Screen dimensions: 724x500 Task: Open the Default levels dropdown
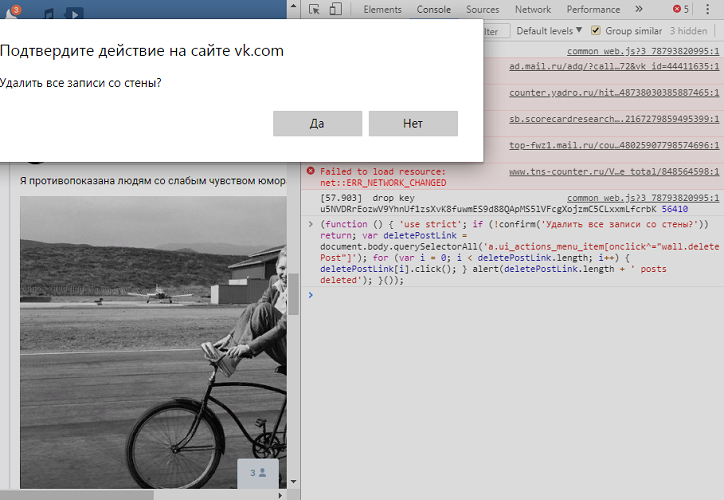click(x=549, y=31)
